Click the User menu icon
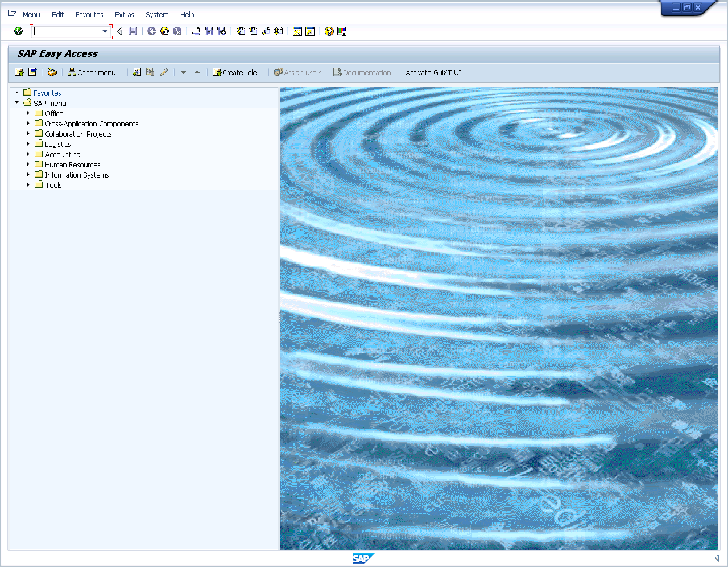The width and height of the screenshot is (728, 568). coord(19,72)
